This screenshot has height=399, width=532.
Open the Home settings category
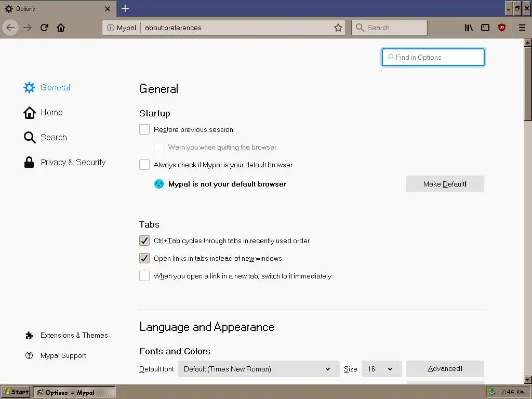coord(51,112)
